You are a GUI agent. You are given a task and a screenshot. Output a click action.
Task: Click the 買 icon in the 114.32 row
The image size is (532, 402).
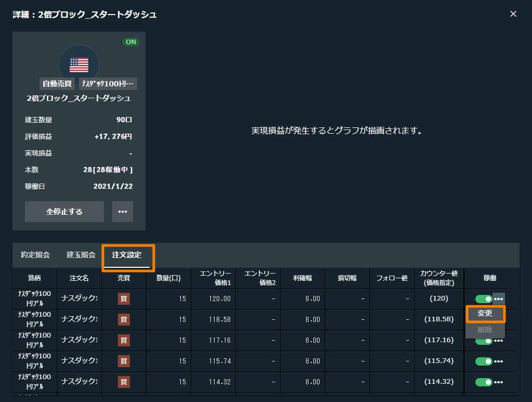pyautogui.click(x=124, y=382)
